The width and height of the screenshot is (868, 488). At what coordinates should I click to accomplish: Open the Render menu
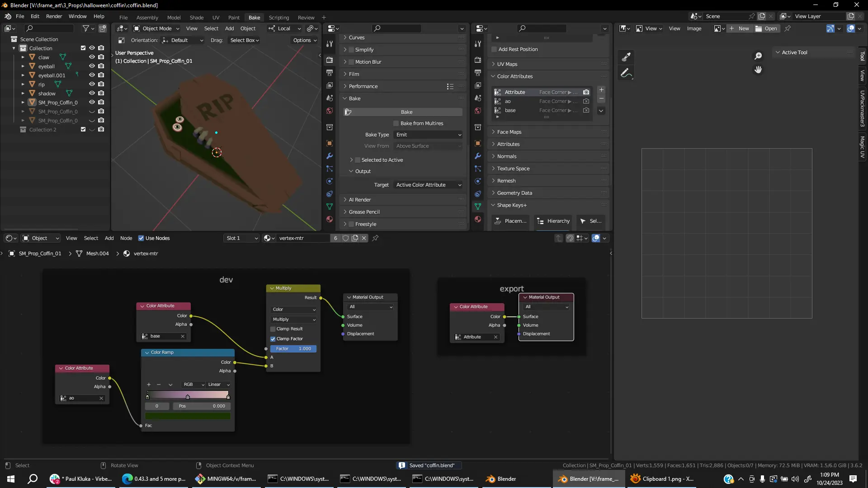54,16
